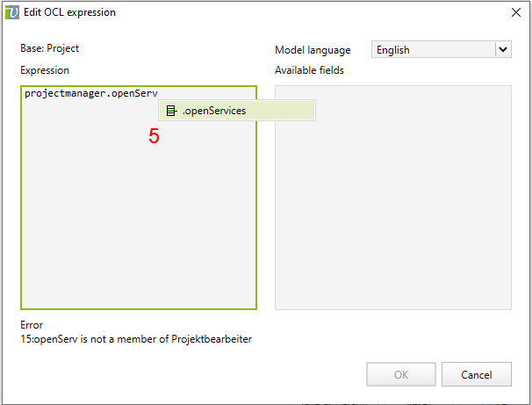Click the list icon beside .openServices
The height and width of the screenshot is (405, 532).
171,111
